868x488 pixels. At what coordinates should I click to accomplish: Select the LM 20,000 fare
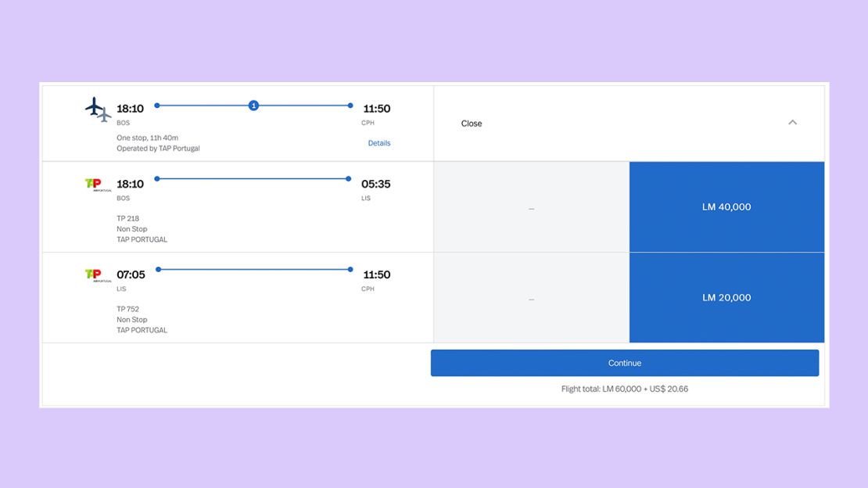(x=726, y=297)
